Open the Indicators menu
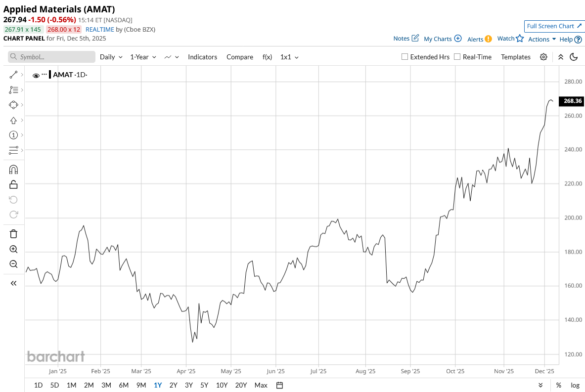The width and height of the screenshot is (585, 392). [x=203, y=57]
